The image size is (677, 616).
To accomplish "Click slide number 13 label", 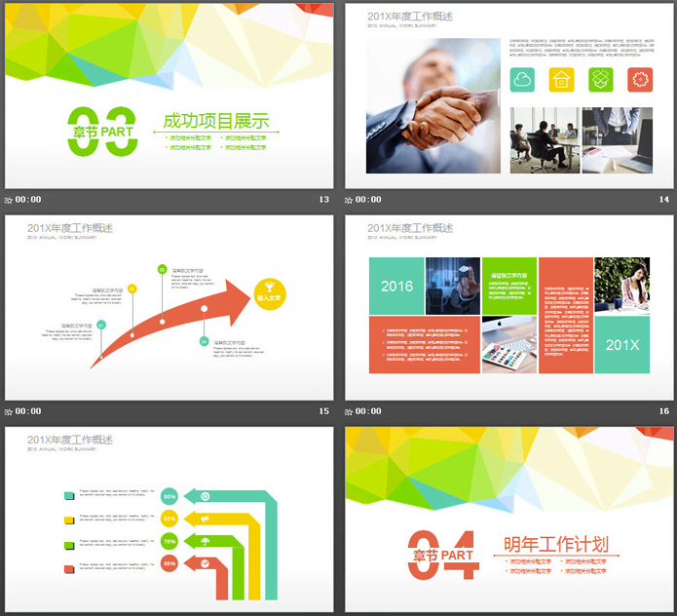I will (x=323, y=200).
